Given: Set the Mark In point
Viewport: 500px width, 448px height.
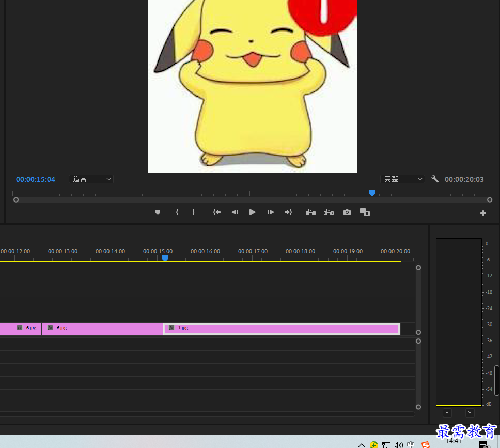Looking at the screenshot, I should 177,212.
